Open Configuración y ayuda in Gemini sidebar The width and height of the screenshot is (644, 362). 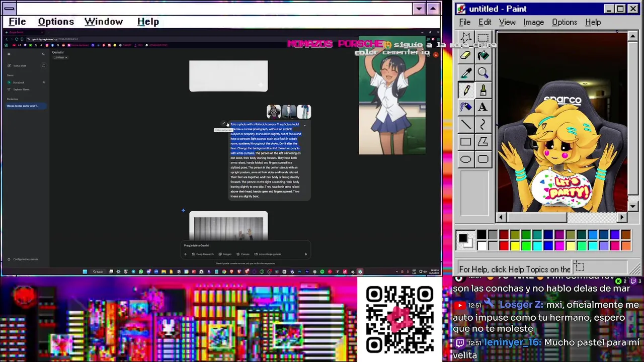tap(23, 259)
